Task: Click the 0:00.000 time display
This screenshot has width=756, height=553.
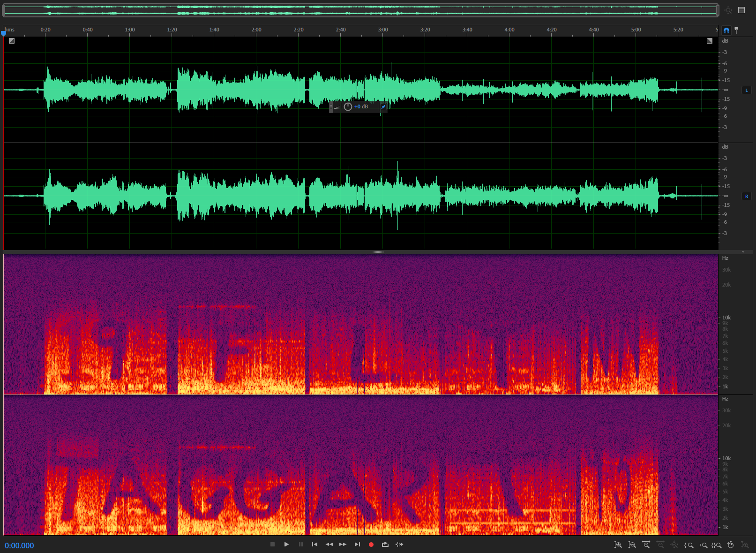Action: click(x=20, y=545)
